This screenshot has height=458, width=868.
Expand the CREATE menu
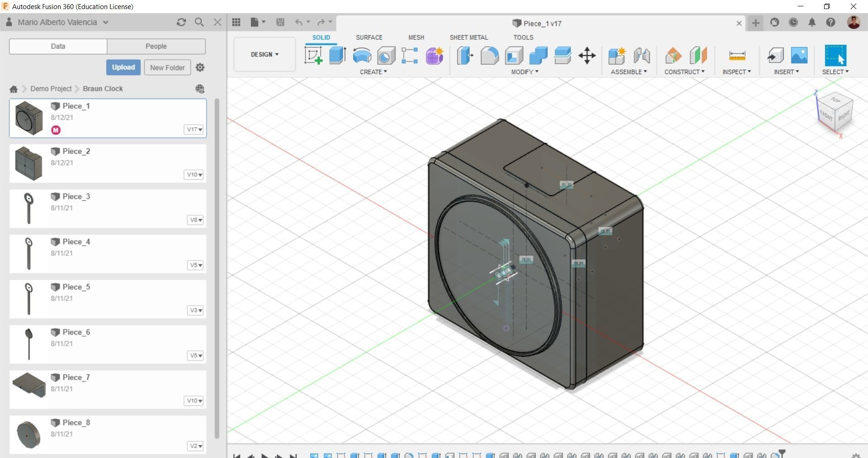[x=373, y=72]
